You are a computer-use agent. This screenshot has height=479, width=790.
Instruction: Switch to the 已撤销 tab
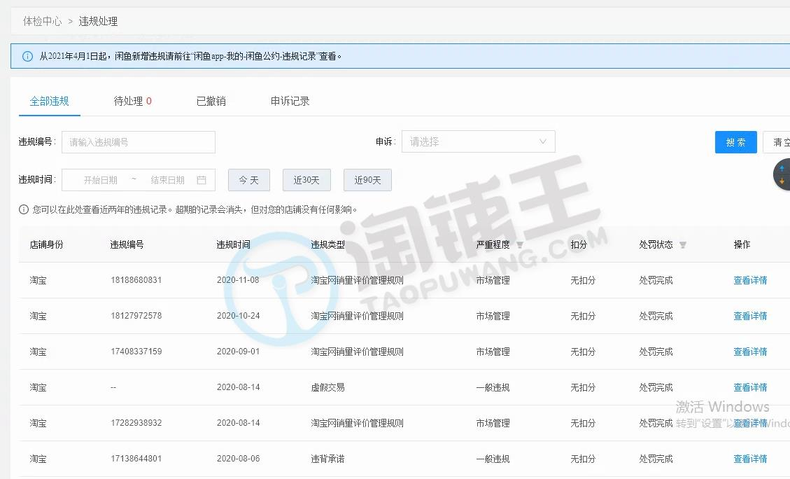click(211, 101)
